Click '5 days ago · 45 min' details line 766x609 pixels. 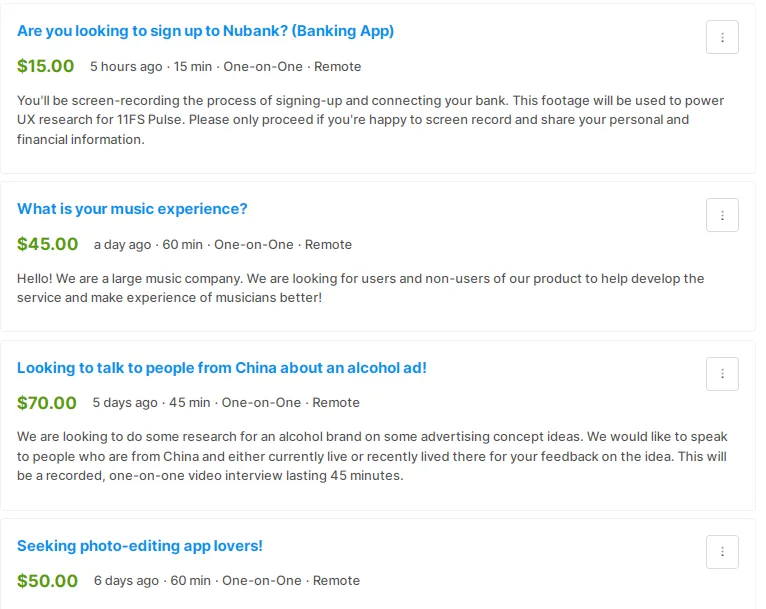[x=226, y=403]
